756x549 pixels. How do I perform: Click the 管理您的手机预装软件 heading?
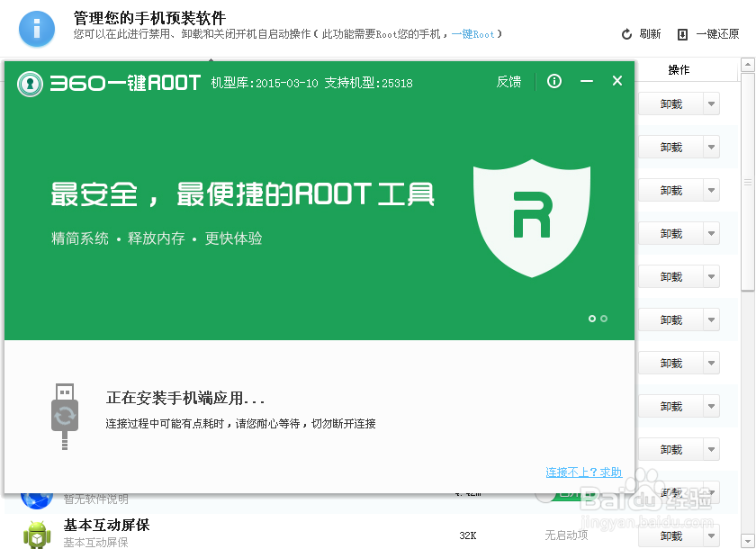pyautogui.click(x=149, y=18)
